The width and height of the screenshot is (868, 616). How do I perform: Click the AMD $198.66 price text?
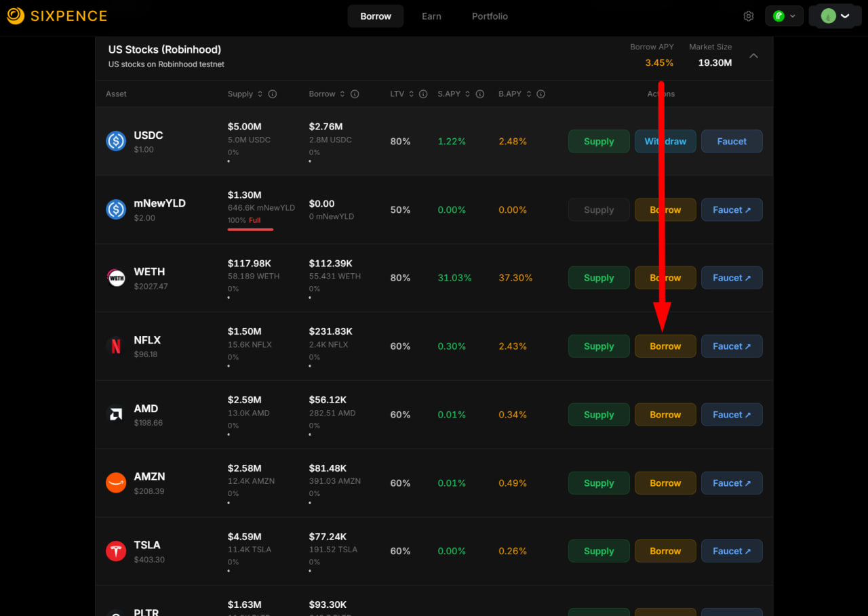pyautogui.click(x=149, y=423)
